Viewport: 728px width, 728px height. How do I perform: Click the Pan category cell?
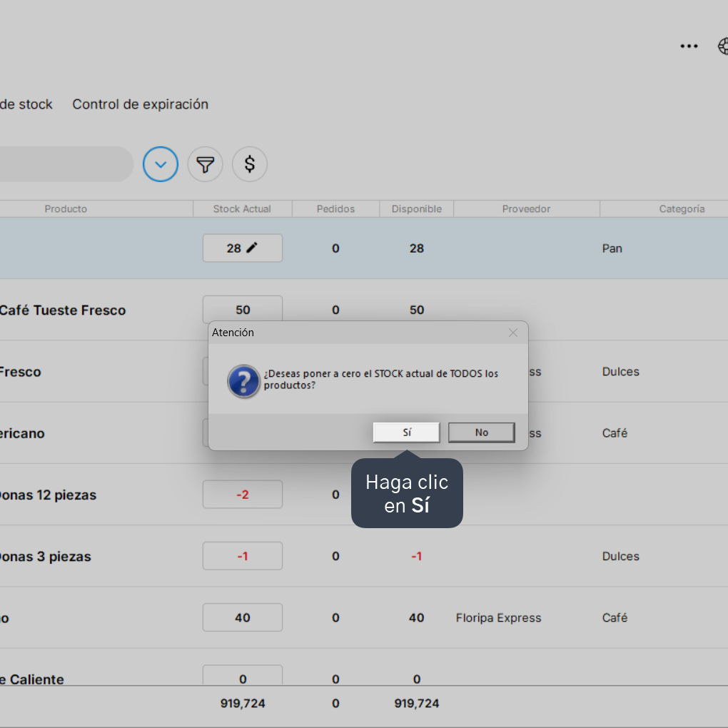click(612, 248)
